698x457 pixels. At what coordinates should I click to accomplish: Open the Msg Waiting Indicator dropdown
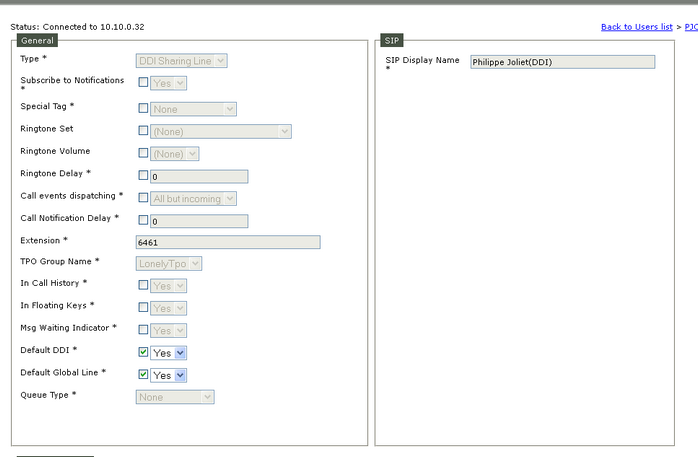pos(168,330)
